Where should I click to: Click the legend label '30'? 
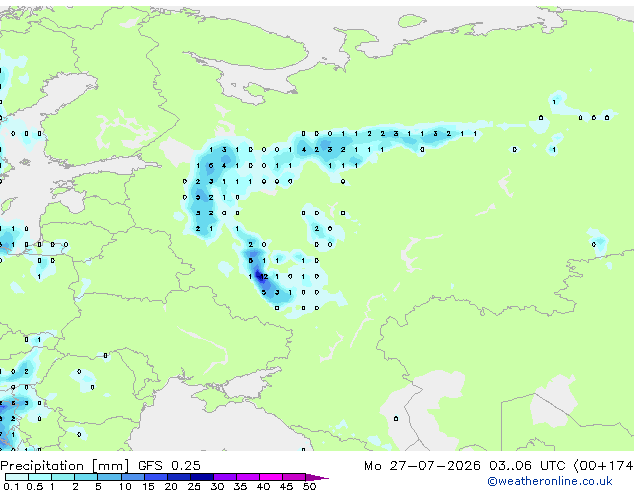[x=217, y=486]
